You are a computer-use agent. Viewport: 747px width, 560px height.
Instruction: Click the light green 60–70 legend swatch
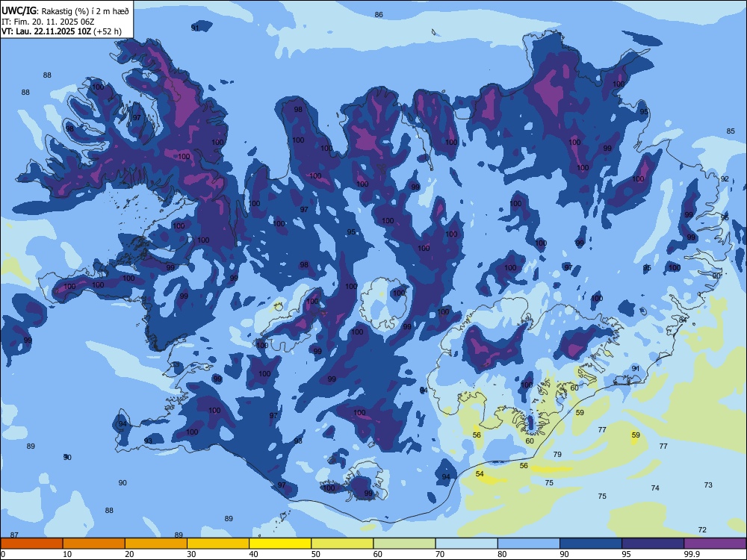pos(404,544)
